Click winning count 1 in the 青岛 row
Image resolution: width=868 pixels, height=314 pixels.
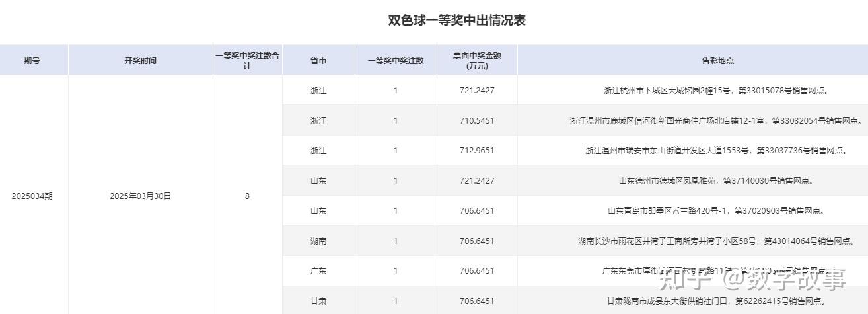pos(396,211)
